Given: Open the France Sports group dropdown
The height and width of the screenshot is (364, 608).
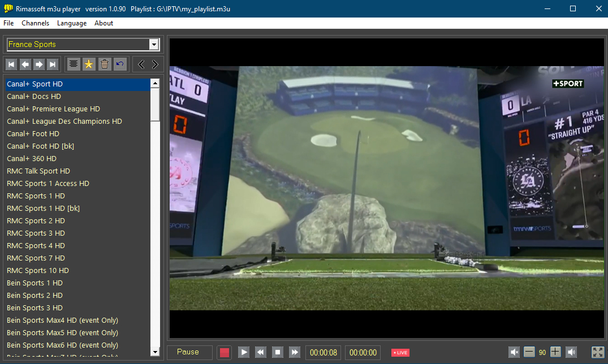Looking at the screenshot, I should pos(154,45).
